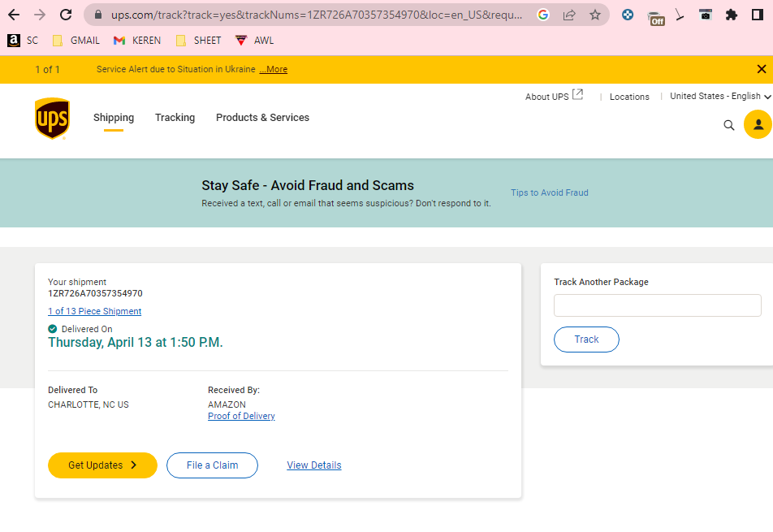Share this page via share icon
This screenshot has height=532, width=773.
point(569,15)
